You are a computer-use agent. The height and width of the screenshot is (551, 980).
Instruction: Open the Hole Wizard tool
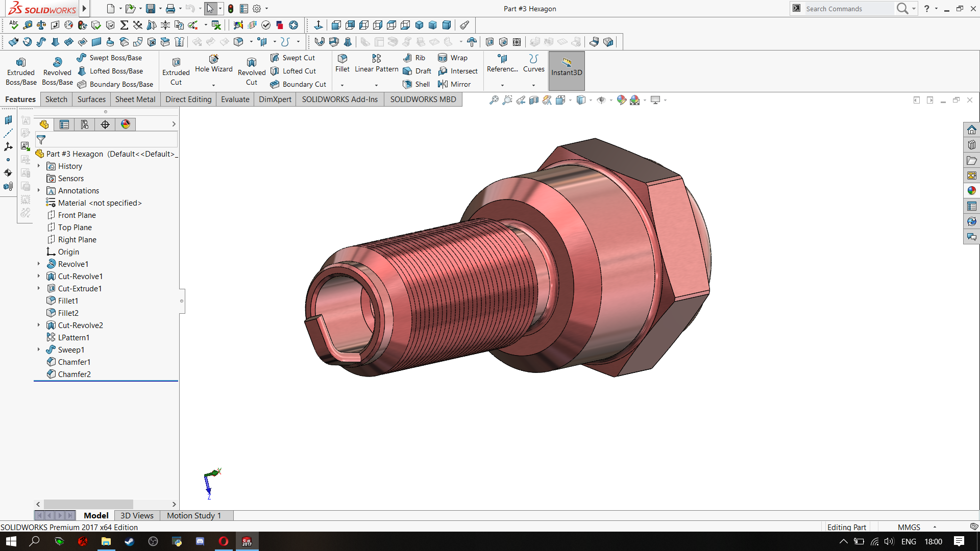213,64
